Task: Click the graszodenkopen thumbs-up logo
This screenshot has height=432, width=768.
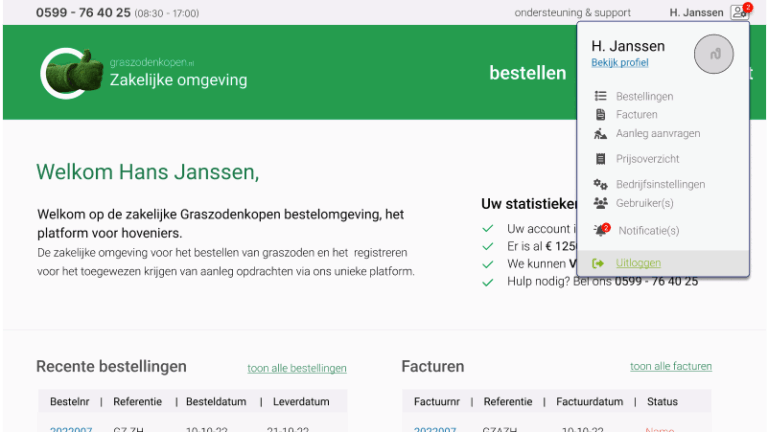Action: pyautogui.click(x=72, y=73)
